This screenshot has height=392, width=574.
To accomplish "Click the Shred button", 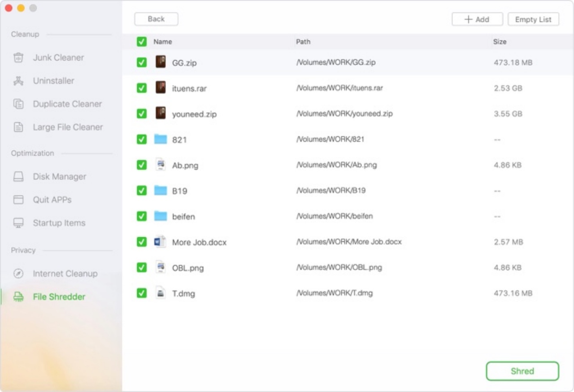I will pyautogui.click(x=522, y=371).
